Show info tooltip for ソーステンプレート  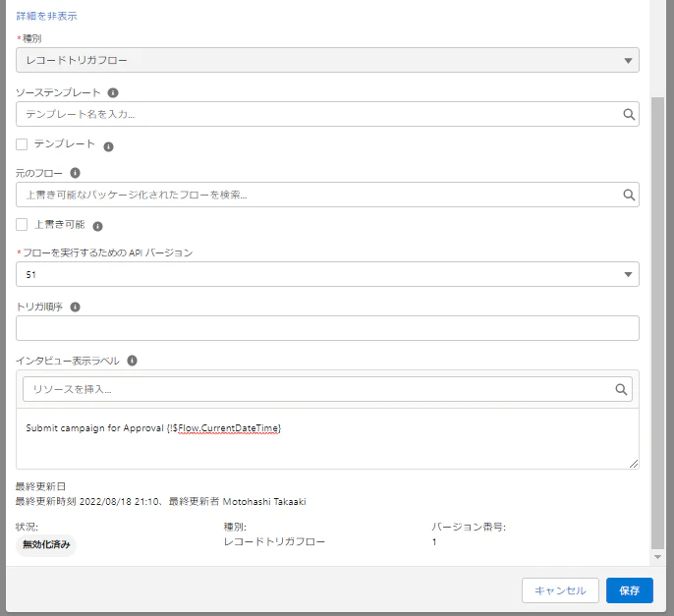coord(113,93)
